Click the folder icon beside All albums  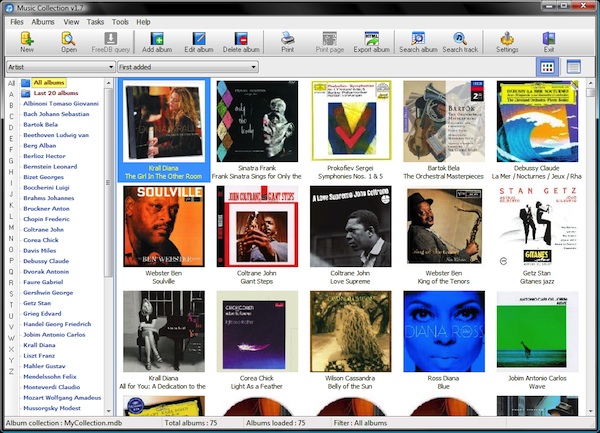(x=26, y=83)
